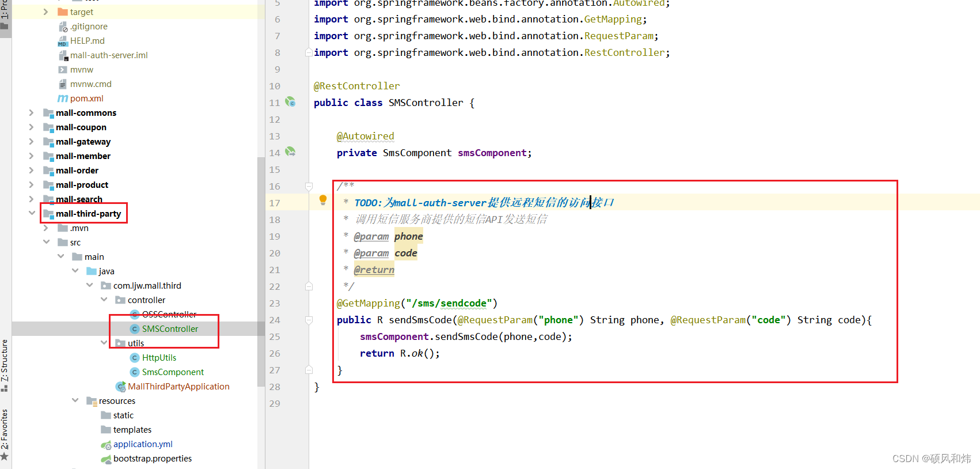Click the Spring bean gutter icon beside SMSController class

tap(290, 102)
